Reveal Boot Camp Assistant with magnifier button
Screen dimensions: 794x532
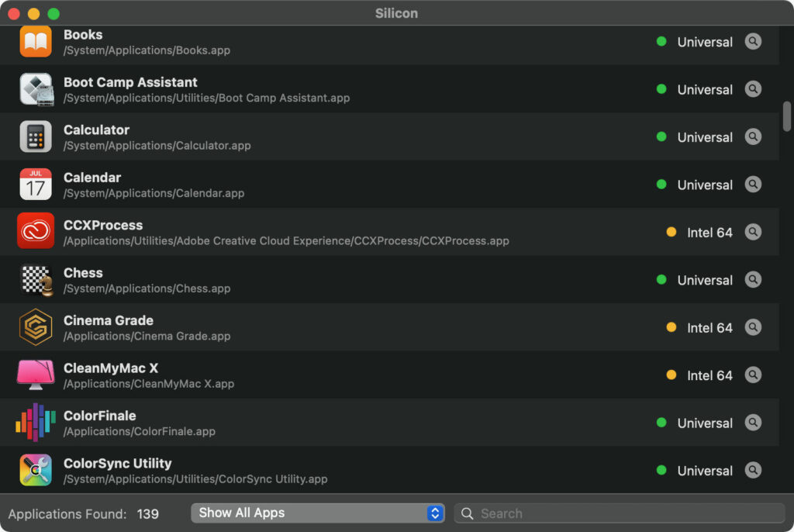click(753, 89)
